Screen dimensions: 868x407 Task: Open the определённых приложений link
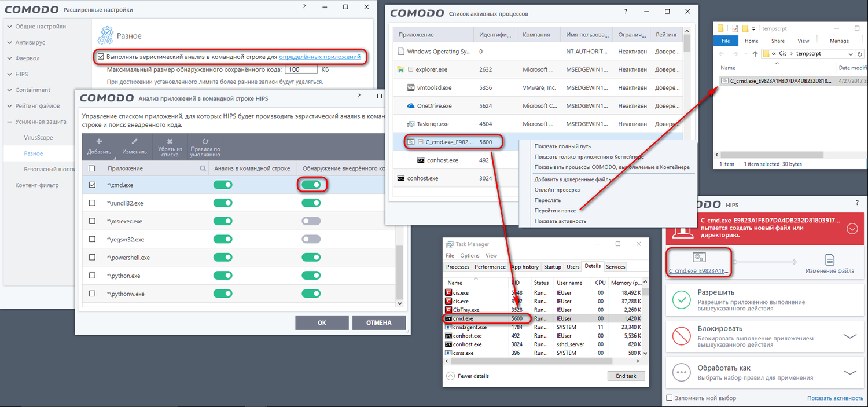coord(320,57)
